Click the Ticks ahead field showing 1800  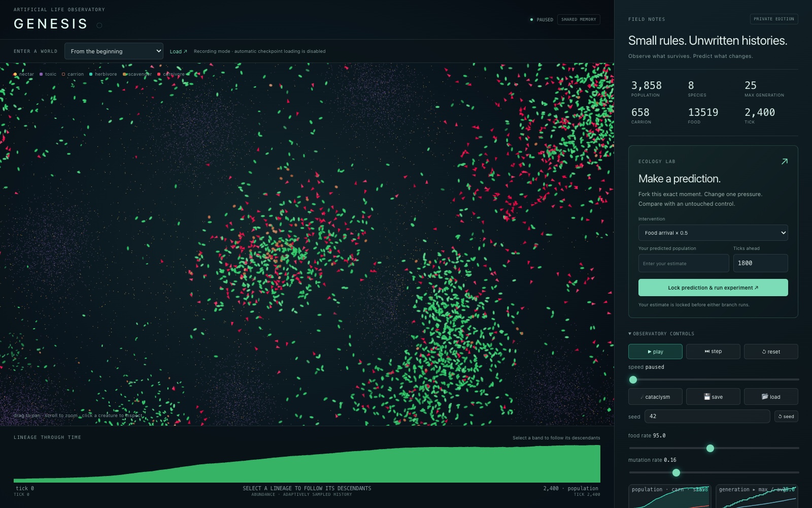click(760, 263)
